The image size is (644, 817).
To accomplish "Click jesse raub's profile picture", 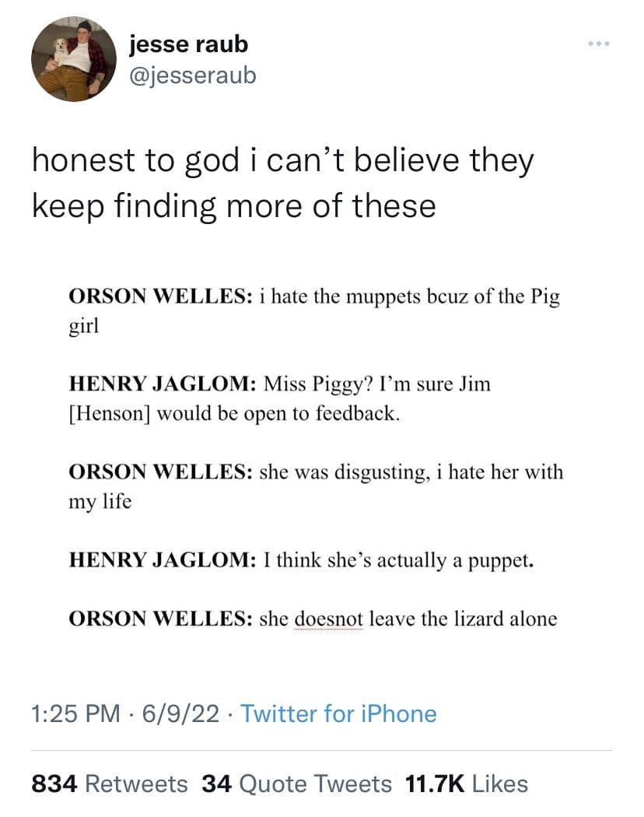I will coord(69,59).
